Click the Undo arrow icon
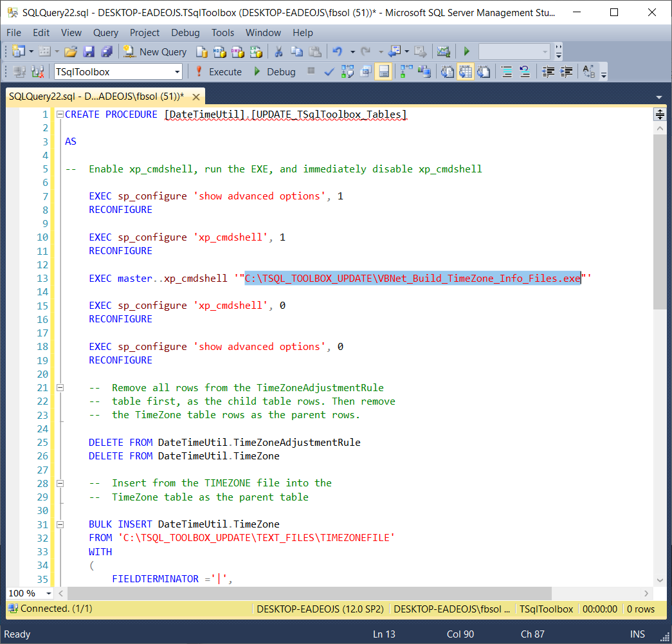This screenshot has height=644, width=672. (x=337, y=51)
